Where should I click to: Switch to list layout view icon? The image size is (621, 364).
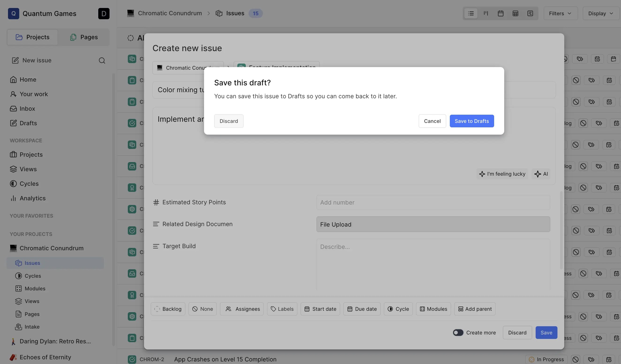pos(471,13)
